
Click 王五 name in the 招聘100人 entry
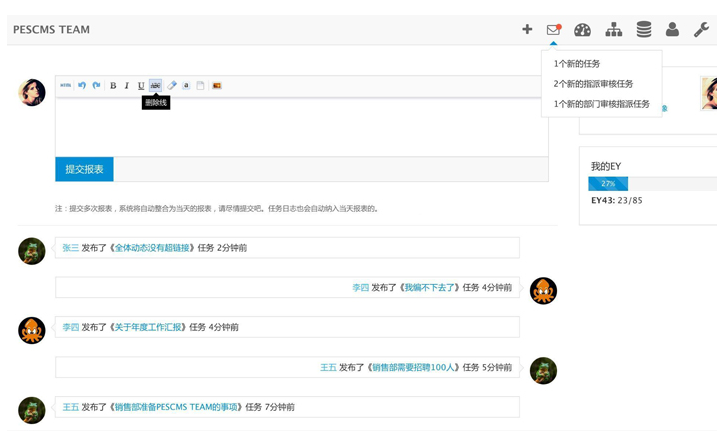pyautogui.click(x=328, y=367)
